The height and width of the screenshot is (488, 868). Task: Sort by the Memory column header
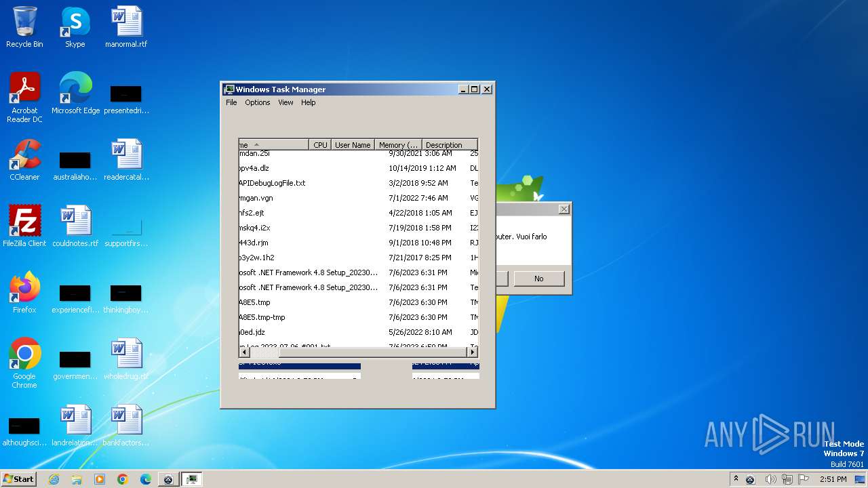click(399, 144)
